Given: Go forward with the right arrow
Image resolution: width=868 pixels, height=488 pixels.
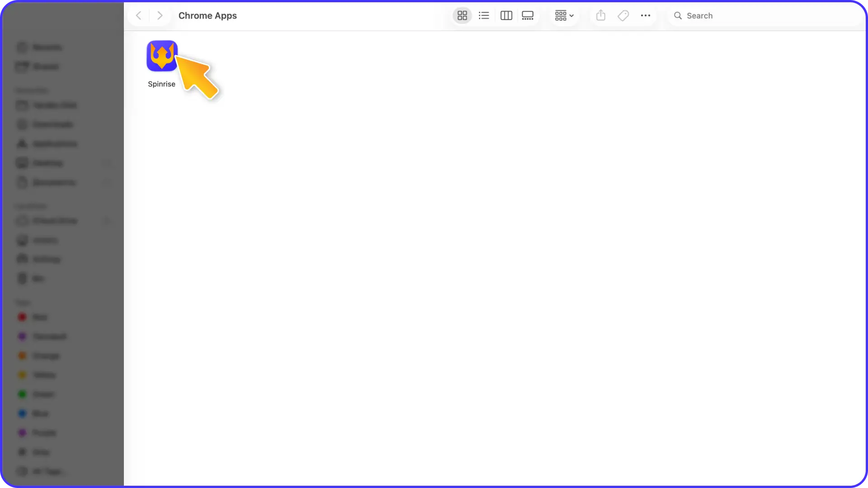Looking at the screenshot, I should (160, 16).
